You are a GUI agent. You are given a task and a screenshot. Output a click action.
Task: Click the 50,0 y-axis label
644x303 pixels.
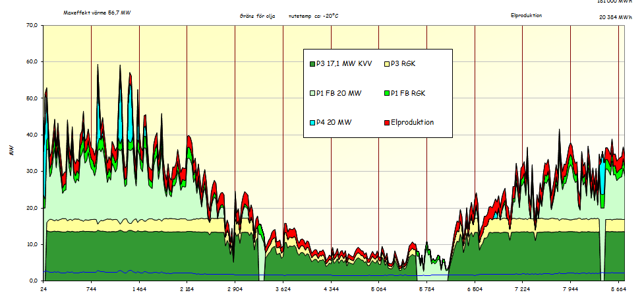tap(32, 98)
